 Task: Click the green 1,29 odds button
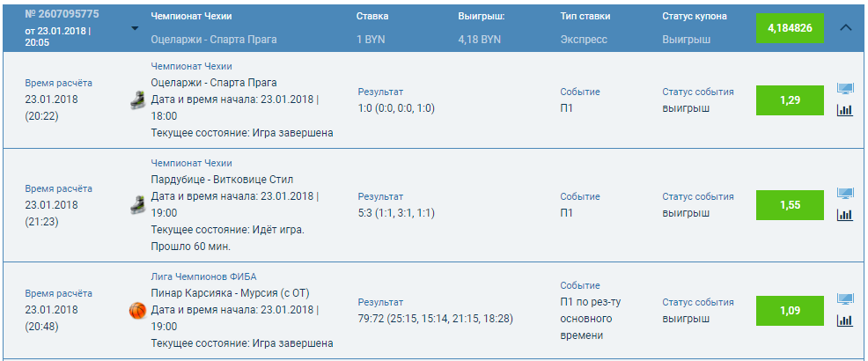tap(790, 100)
